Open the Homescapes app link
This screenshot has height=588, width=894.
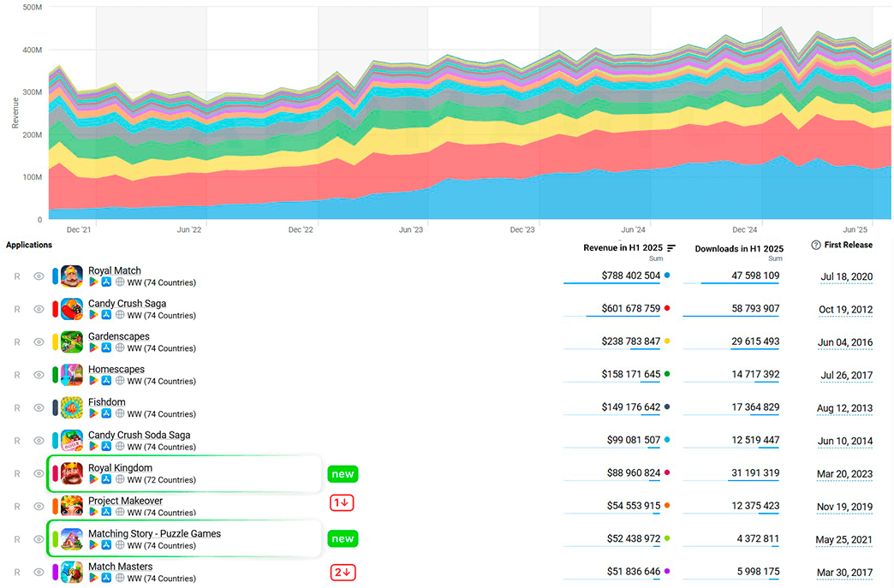(116, 369)
